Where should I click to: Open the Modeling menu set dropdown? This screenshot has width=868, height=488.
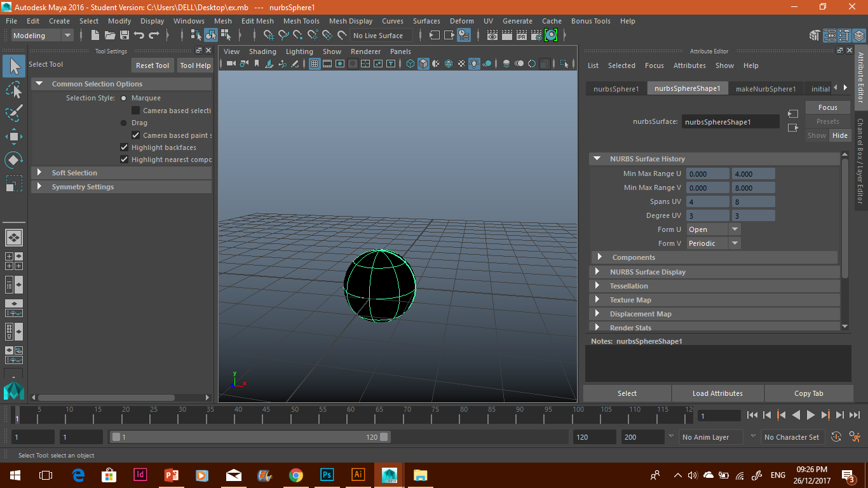tap(42, 36)
